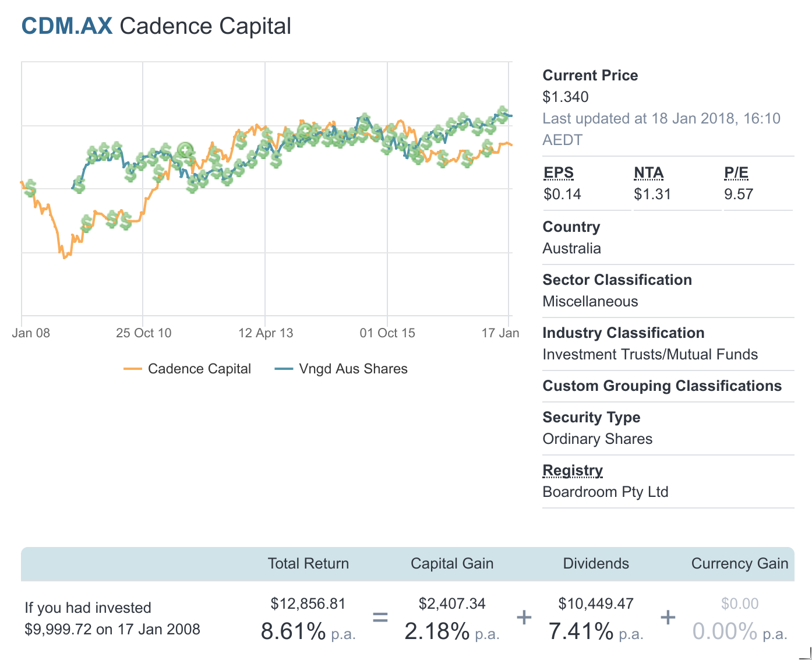This screenshot has width=812, height=660.
Task: Click the 0.00% p.a. currency gain figure
Action: click(x=740, y=631)
